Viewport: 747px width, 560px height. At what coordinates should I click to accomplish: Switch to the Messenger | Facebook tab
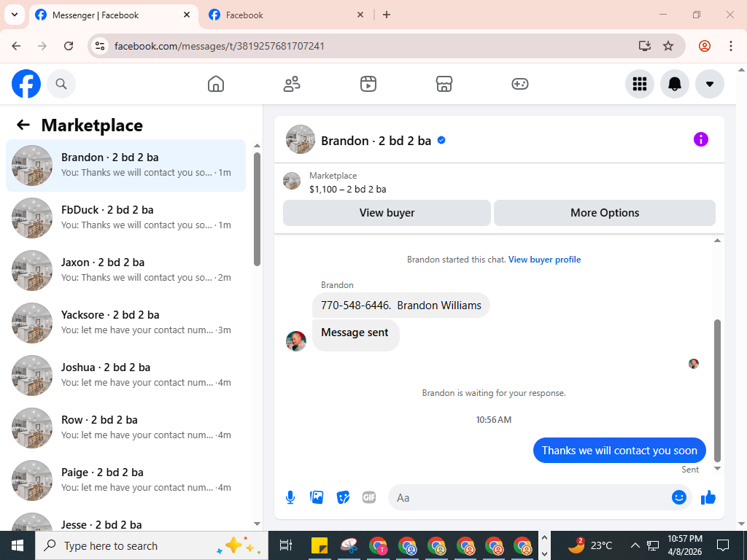pos(113,15)
